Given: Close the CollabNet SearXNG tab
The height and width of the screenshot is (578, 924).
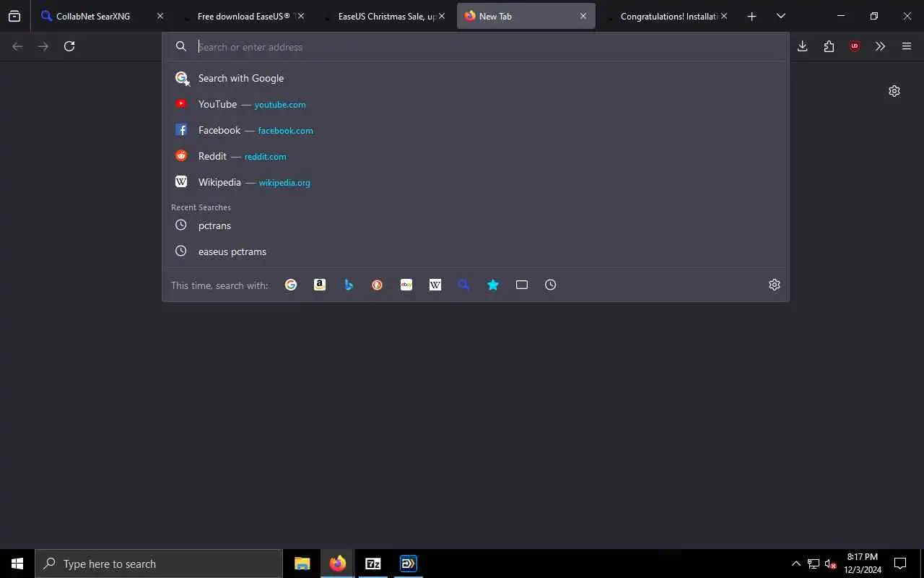Looking at the screenshot, I should click(x=160, y=16).
